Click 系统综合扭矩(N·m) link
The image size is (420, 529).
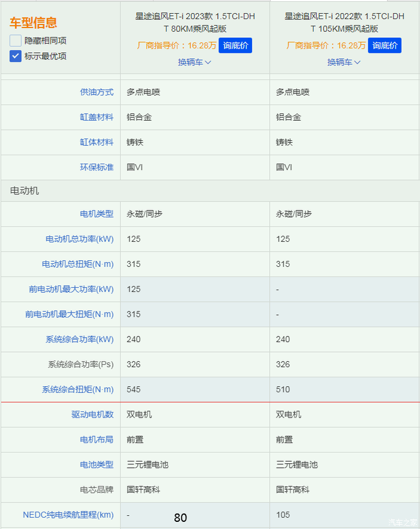(77, 390)
